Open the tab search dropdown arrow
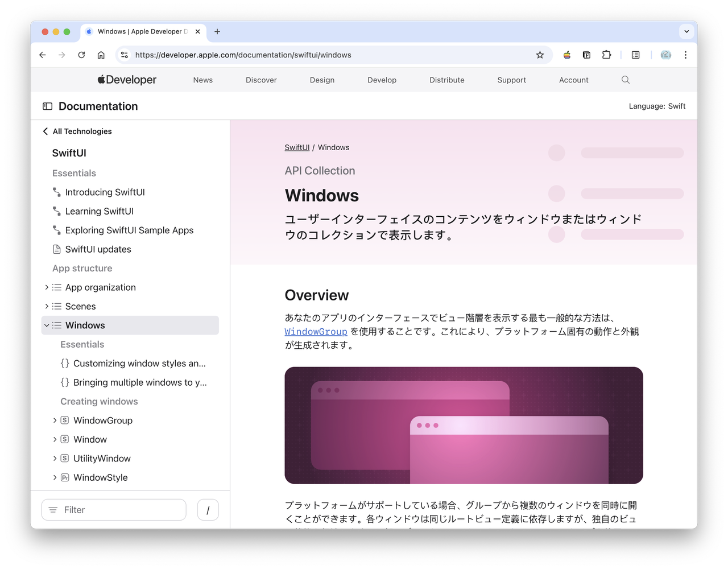The height and width of the screenshot is (569, 728). pyautogui.click(x=686, y=31)
